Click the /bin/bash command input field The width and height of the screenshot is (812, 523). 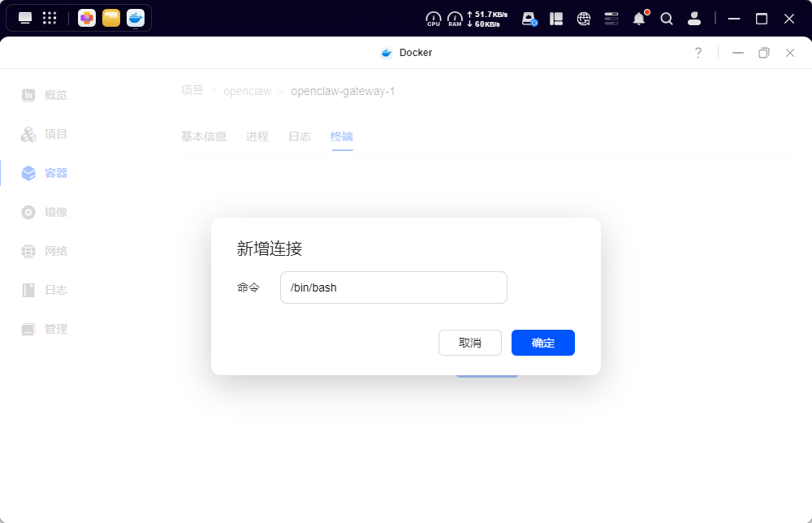[393, 287]
